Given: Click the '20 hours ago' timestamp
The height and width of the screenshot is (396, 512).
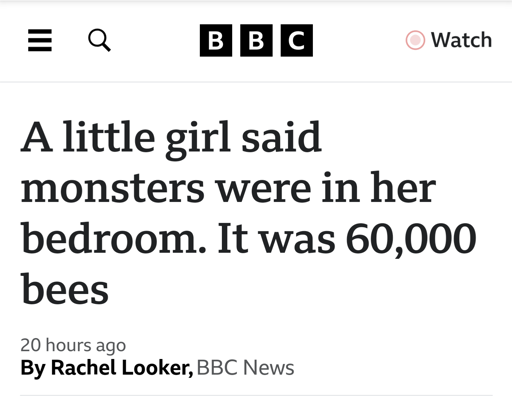Looking at the screenshot, I should (73, 345).
